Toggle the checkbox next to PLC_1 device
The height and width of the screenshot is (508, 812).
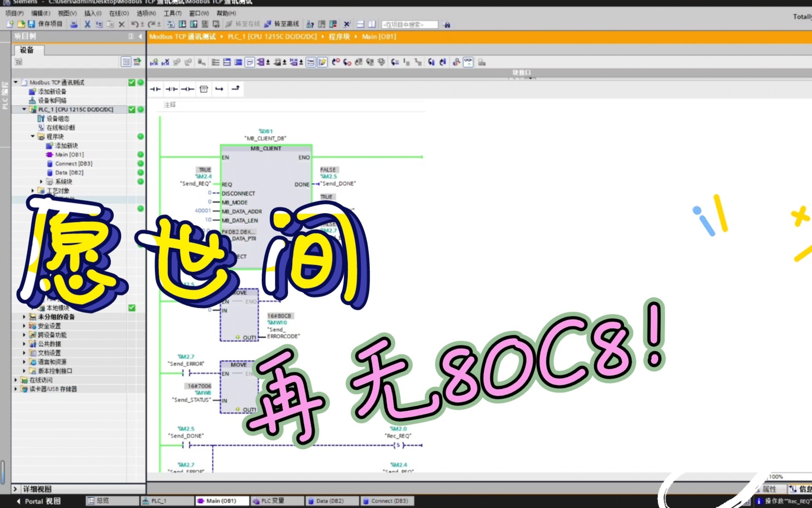pyautogui.click(x=132, y=109)
